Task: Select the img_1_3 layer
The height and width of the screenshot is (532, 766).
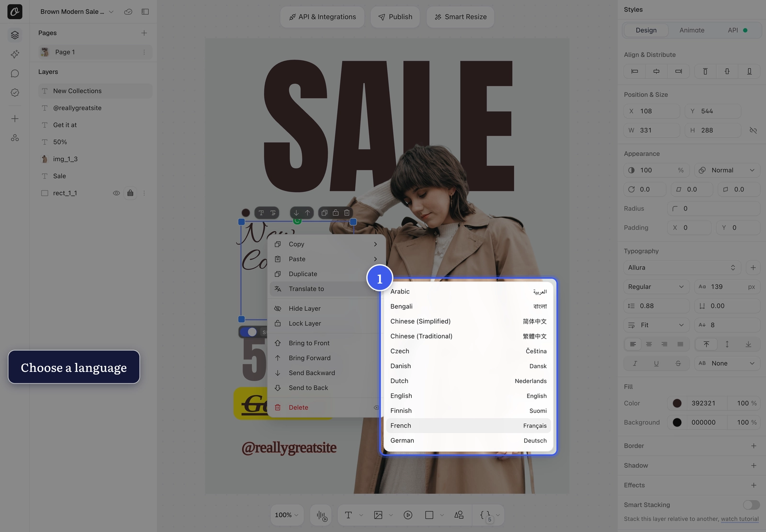Action: (x=95, y=159)
